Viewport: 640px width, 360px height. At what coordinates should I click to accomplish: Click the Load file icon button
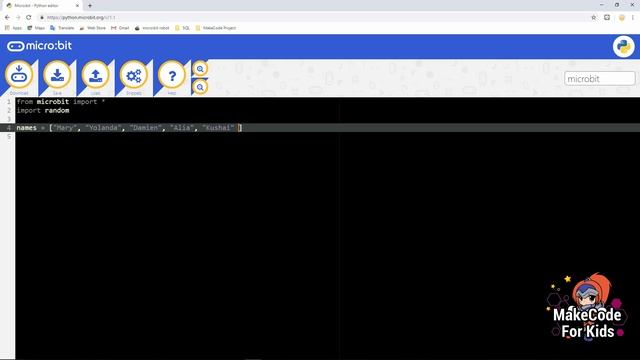tap(96, 75)
